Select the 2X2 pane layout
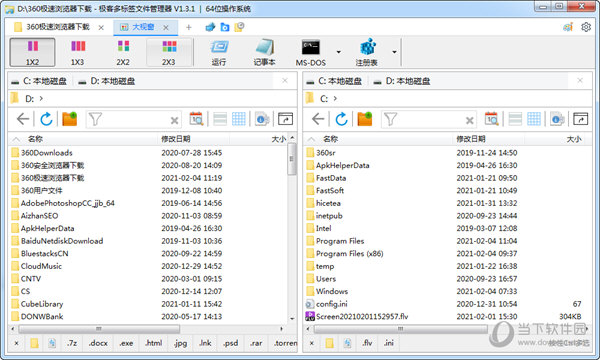 point(123,52)
